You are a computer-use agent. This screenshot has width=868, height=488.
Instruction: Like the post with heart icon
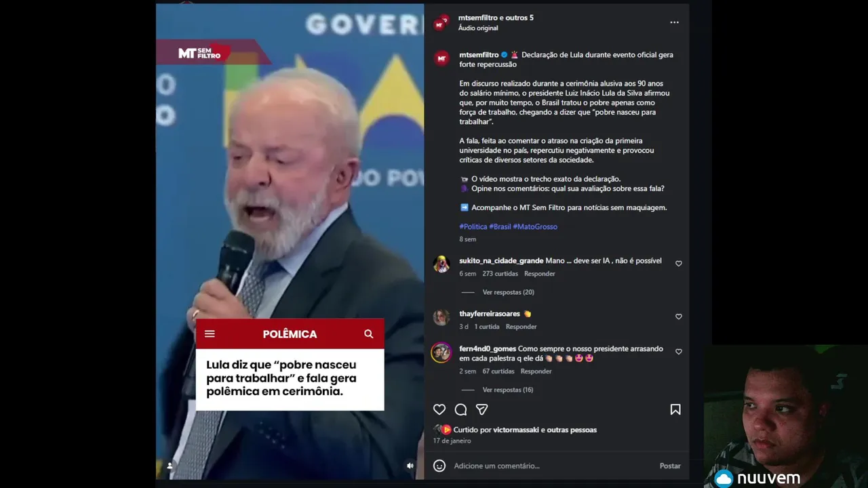[439, 409]
